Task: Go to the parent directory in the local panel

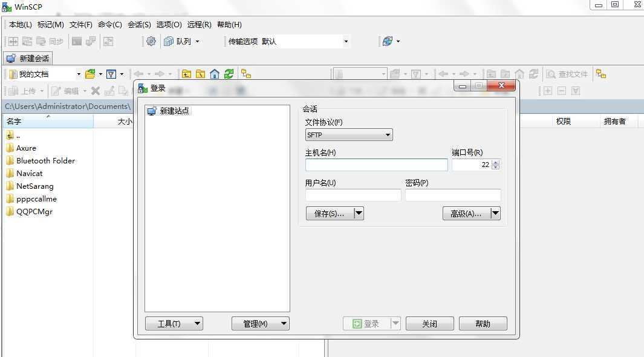Action: coord(186,74)
